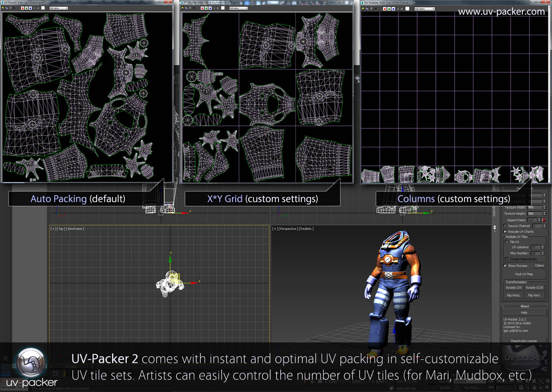The height and width of the screenshot is (392, 552).
Task: Uncheck Show Preview checkbox
Action: pyautogui.click(x=505, y=266)
